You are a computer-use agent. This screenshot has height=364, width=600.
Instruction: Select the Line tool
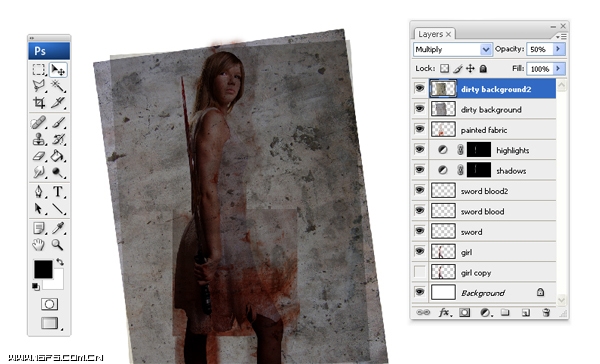click(x=58, y=209)
